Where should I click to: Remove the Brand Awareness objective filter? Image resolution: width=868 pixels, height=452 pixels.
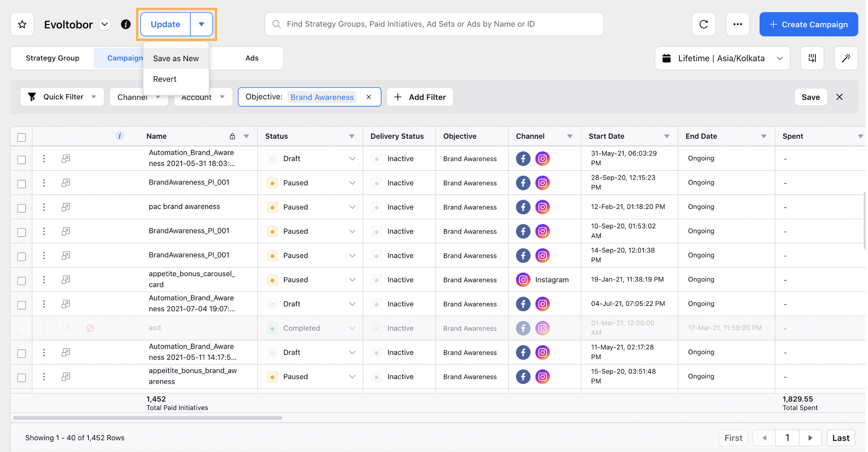pyautogui.click(x=369, y=97)
